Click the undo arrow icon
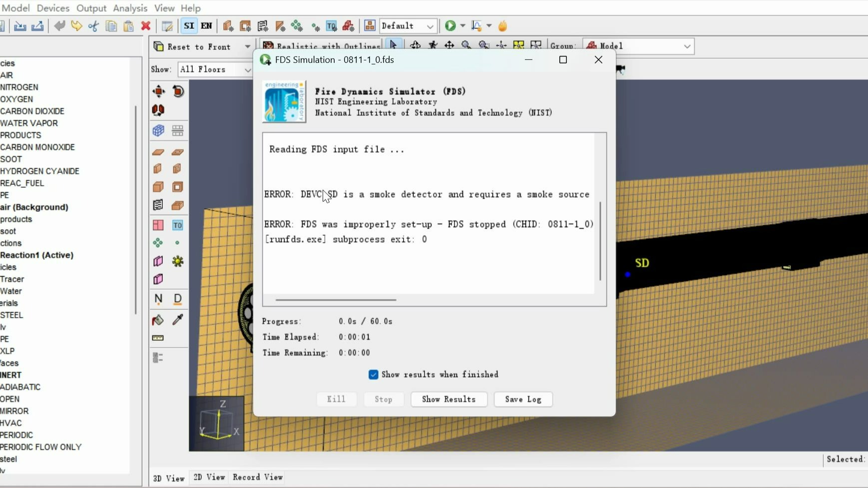This screenshot has height=488, width=868. coord(59,26)
